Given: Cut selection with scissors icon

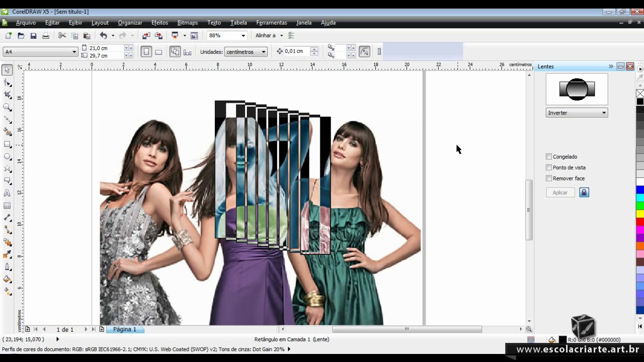Looking at the screenshot, I should point(62,36).
